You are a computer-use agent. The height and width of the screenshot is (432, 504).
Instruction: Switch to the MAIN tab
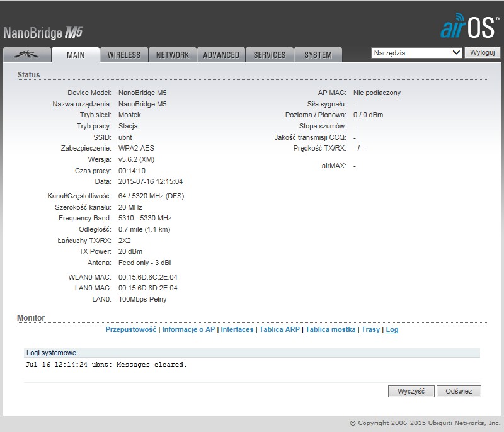click(x=76, y=55)
